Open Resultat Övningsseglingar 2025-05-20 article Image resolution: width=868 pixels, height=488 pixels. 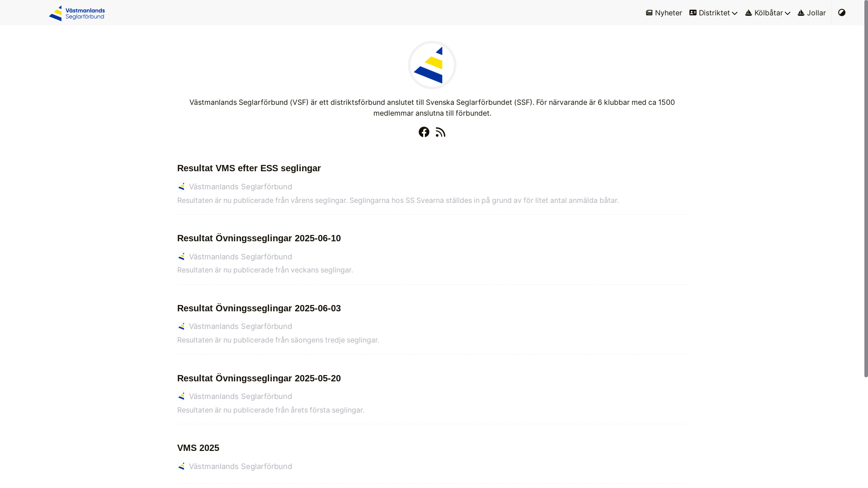259,378
